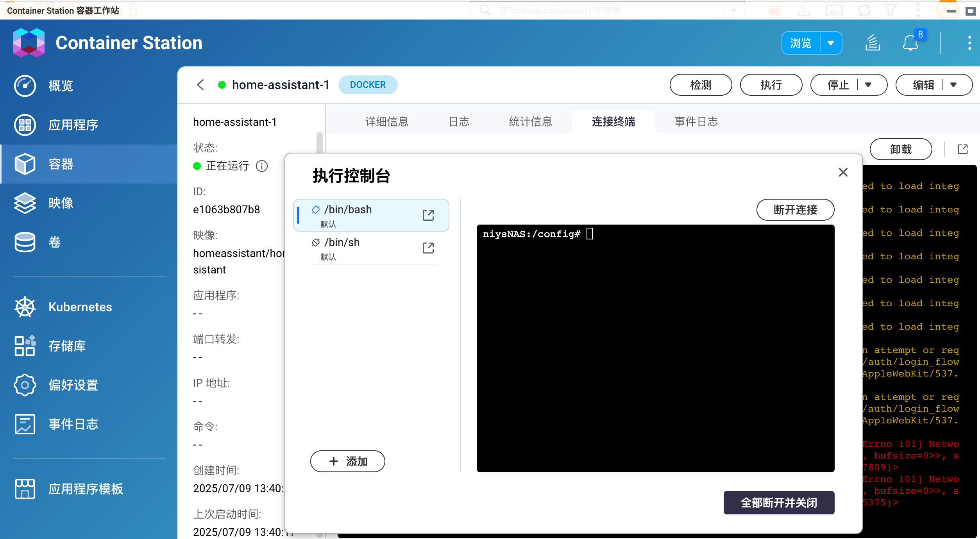980x539 pixels.
Task: Open the Volumes (卷) sidebar item
Action: [89, 242]
